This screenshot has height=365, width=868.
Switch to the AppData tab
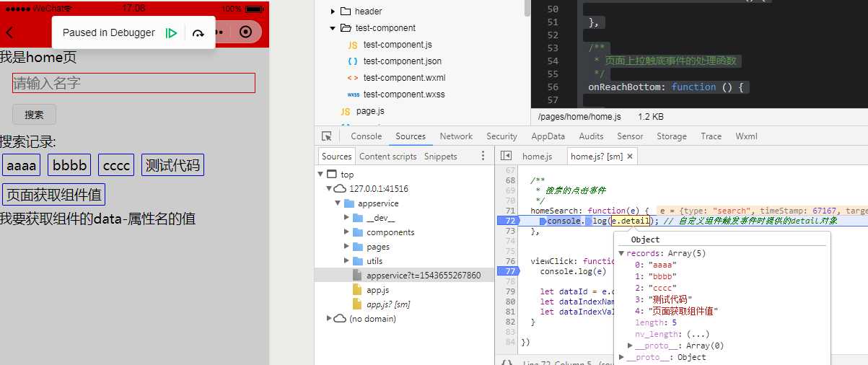[x=548, y=136]
